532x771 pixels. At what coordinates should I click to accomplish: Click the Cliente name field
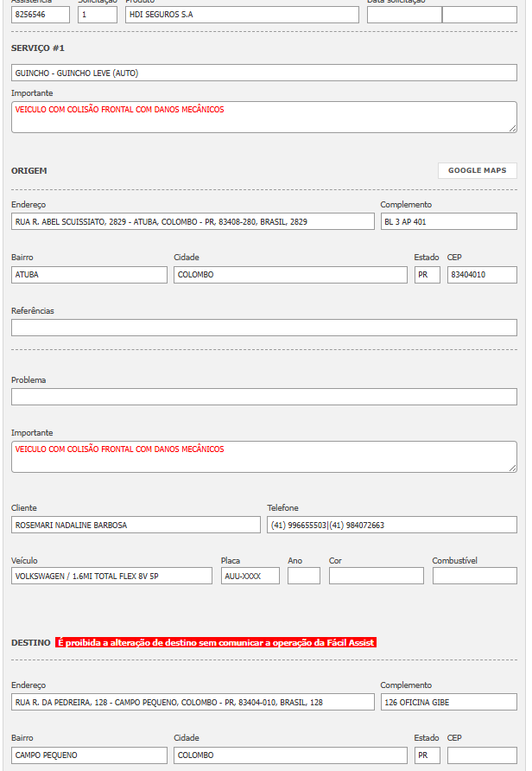136,525
